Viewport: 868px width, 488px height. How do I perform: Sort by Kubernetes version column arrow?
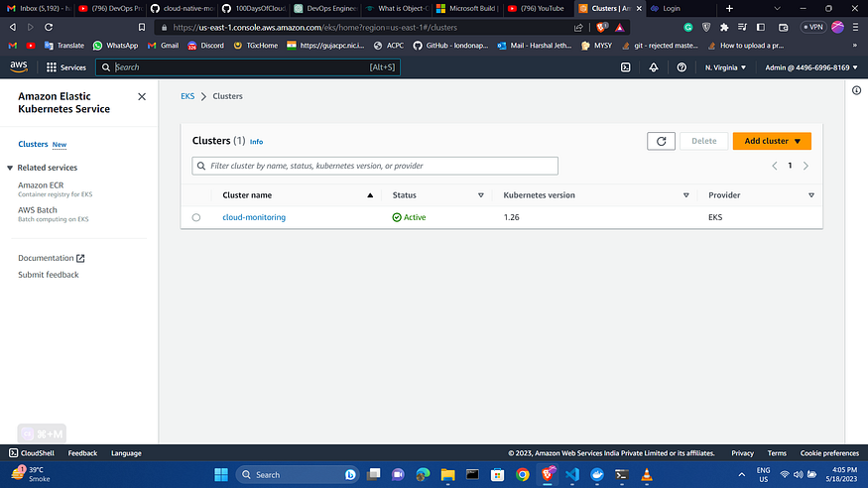(685, 195)
